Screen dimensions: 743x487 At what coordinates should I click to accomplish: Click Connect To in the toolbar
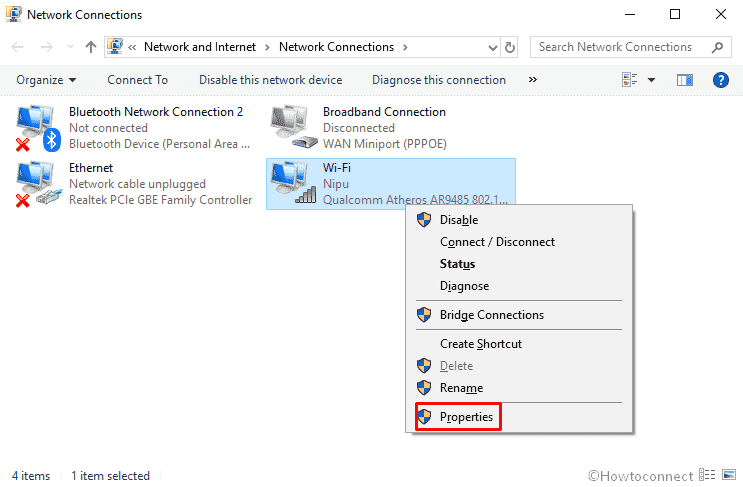(x=137, y=80)
